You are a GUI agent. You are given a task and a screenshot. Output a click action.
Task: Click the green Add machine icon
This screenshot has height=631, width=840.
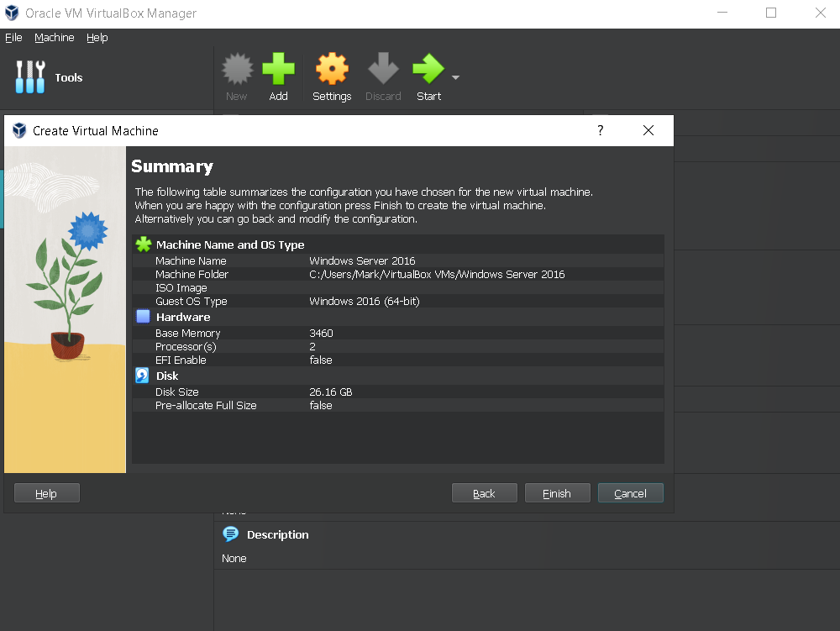[x=279, y=69]
